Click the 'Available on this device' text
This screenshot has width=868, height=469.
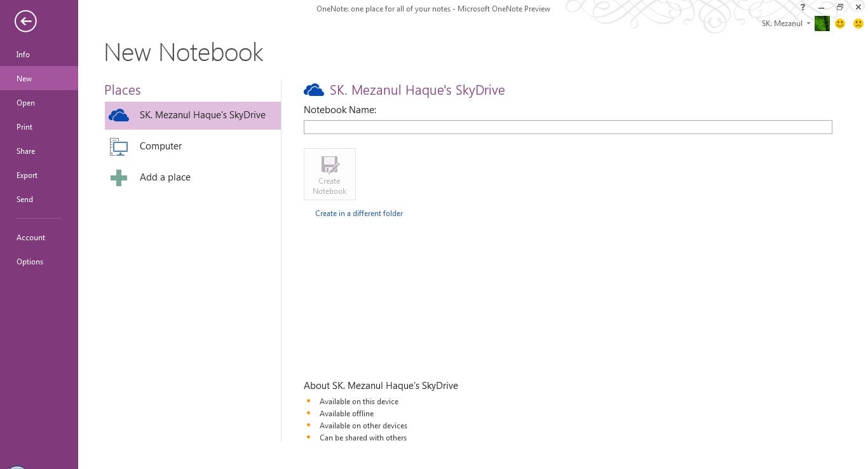359,402
